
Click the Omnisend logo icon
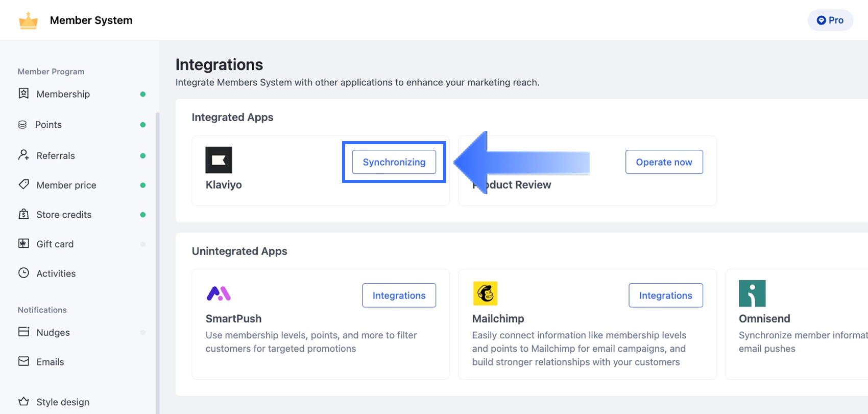coord(752,293)
